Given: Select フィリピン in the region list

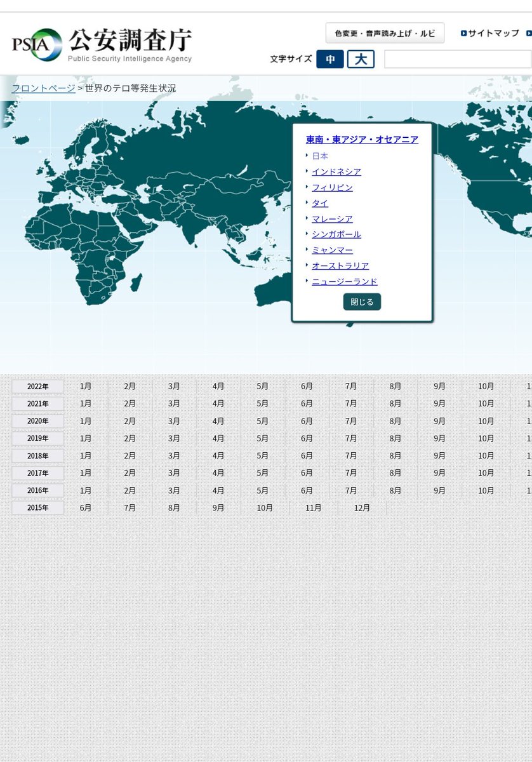Looking at the screenshot, I should (x=332, y=187).
